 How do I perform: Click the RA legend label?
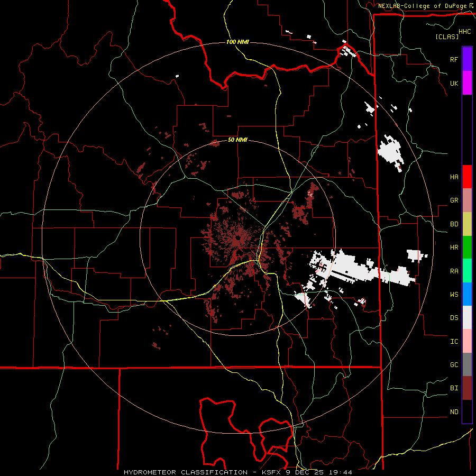[454, 271]
